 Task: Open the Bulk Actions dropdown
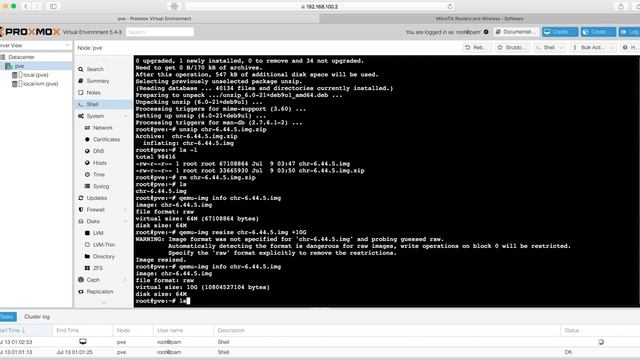pos(593,48)
